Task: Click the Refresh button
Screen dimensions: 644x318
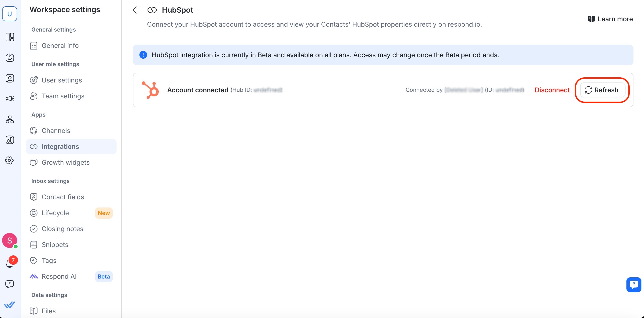Action: click(x=602, y=90)
